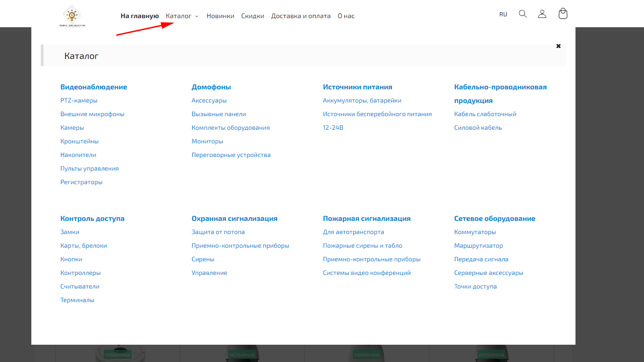Open the Кабель слаботочный subcategory
644x362 pixels.
tap(485, 114)
